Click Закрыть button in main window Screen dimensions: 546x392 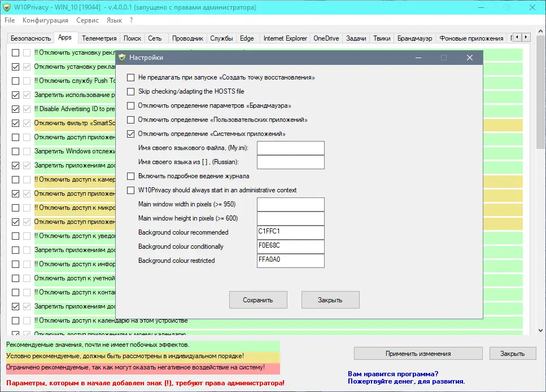(x=513, y=354)
